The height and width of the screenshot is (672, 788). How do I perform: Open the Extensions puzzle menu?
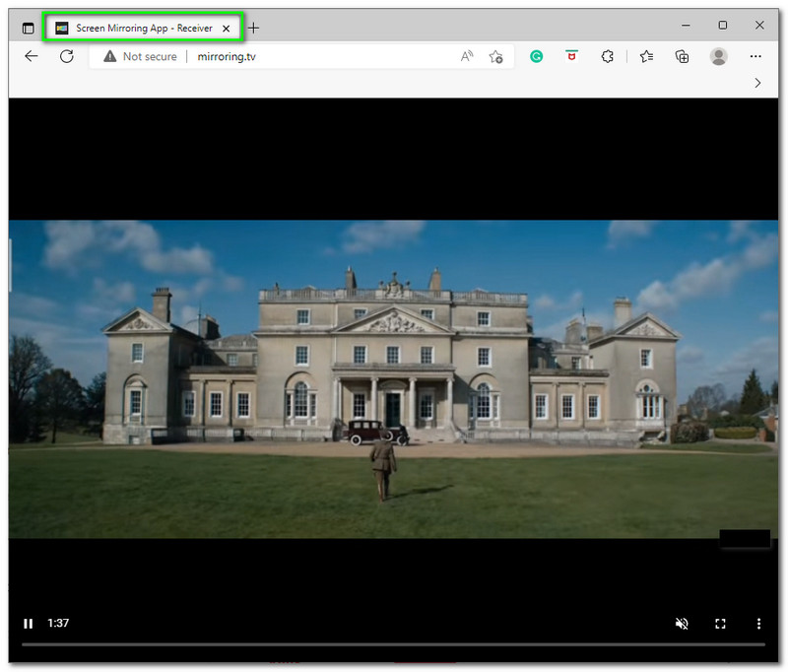[x=608, y=57]
